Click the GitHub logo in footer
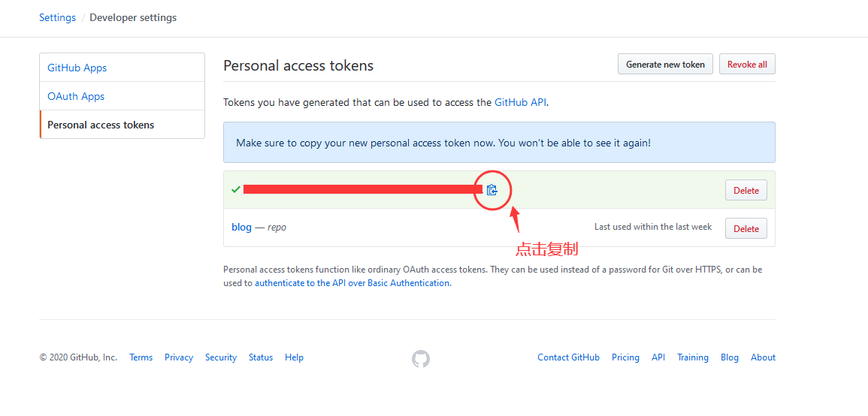The height and width of the screenshot is (416, 868). click(421, 359)
